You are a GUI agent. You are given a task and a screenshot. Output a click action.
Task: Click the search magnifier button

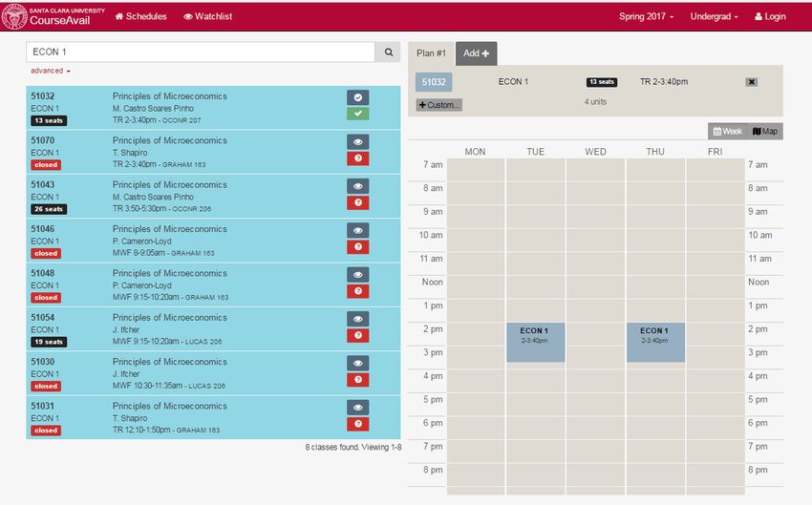point(388,52)
